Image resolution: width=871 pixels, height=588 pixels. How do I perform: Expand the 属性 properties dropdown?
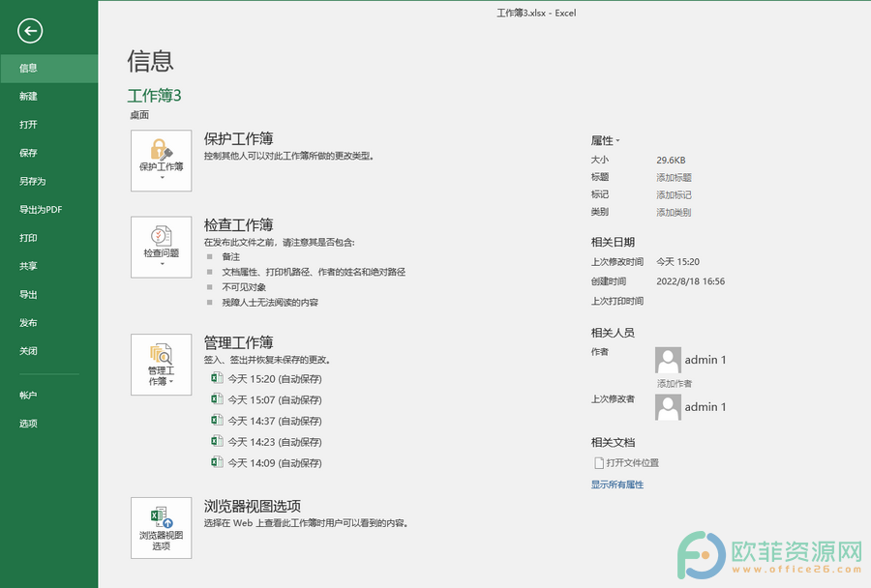point(605,140)
